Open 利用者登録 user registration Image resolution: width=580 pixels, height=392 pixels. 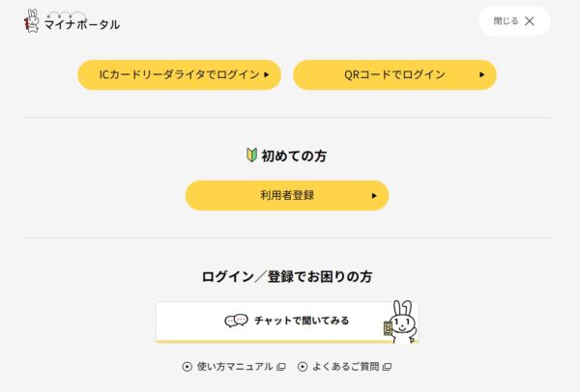click(287, 195)
